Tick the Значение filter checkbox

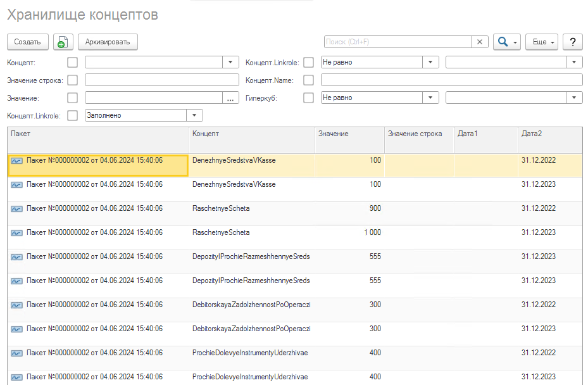point(72,98)
